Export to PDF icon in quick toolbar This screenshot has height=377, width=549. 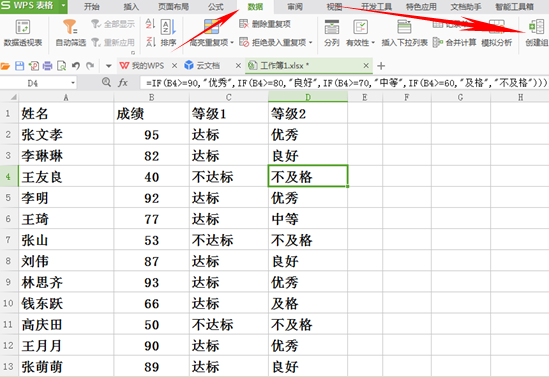click(34, 65)
